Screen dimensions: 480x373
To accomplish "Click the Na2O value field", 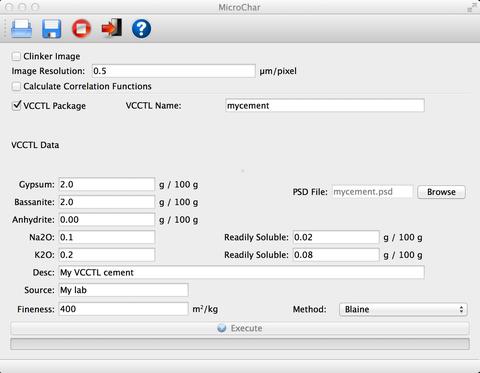I will pos(107,237).
